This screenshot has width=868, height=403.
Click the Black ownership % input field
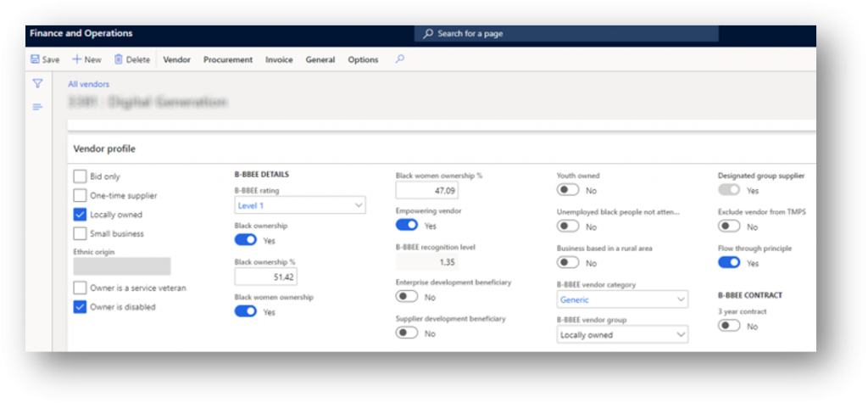click(265, 277)
